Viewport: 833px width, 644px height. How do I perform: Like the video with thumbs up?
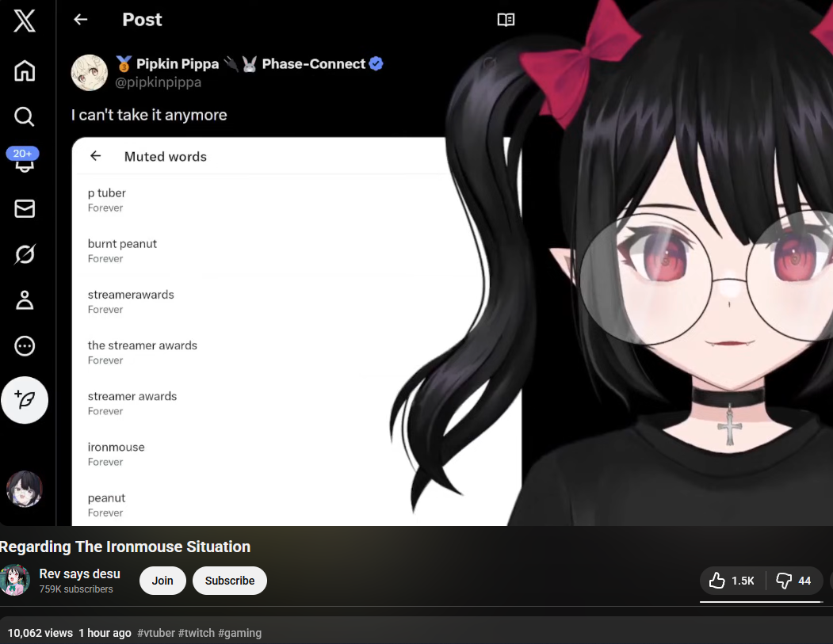pyautogui.click(x=732, y=581)
